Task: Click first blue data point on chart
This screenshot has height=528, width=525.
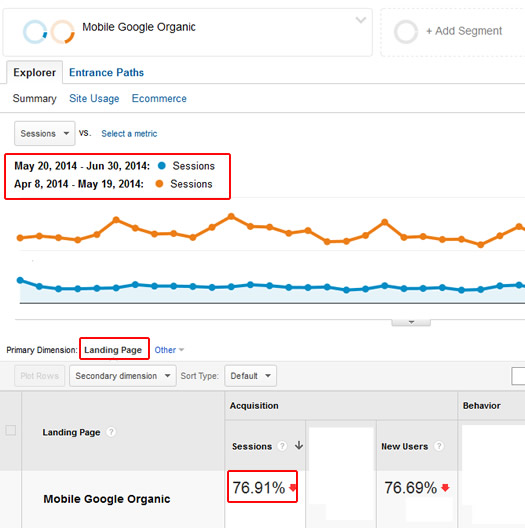Action: click(x=20, y=280)
